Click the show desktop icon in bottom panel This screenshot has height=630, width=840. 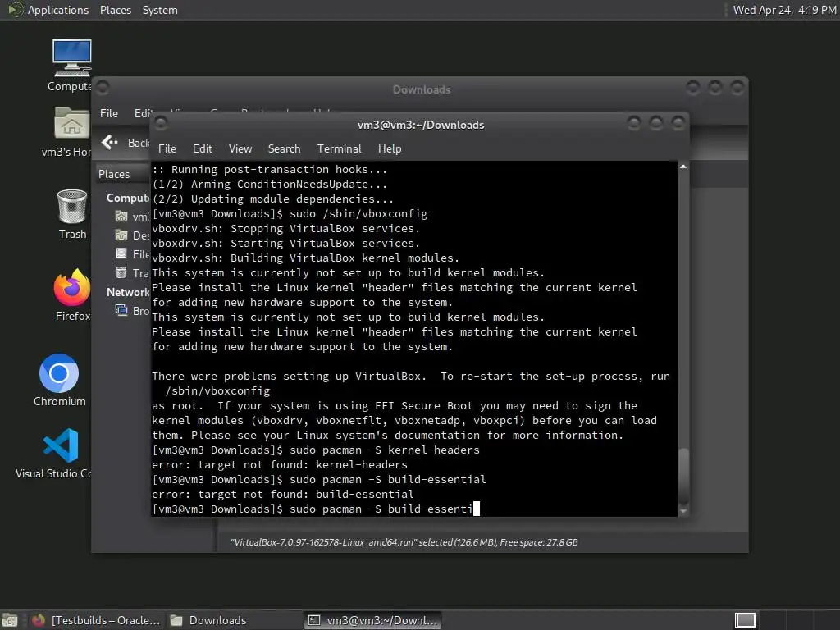point(9,620)
